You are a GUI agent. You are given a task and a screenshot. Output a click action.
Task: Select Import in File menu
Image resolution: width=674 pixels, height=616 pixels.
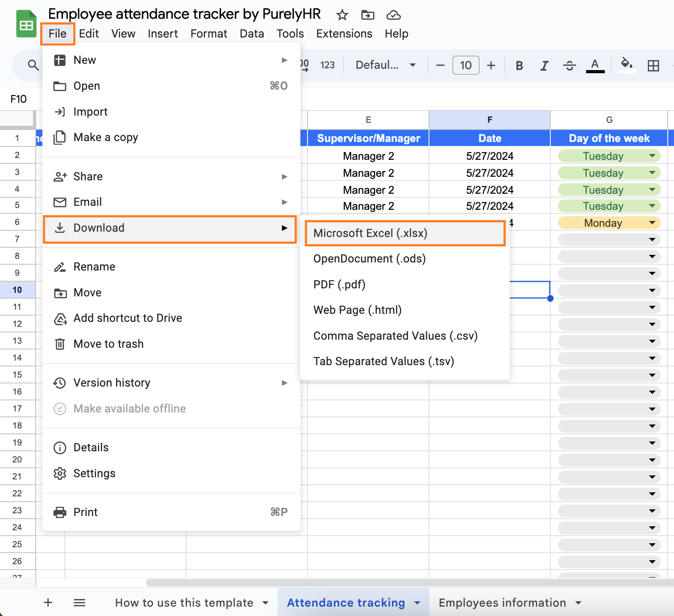tap(171, 112)
